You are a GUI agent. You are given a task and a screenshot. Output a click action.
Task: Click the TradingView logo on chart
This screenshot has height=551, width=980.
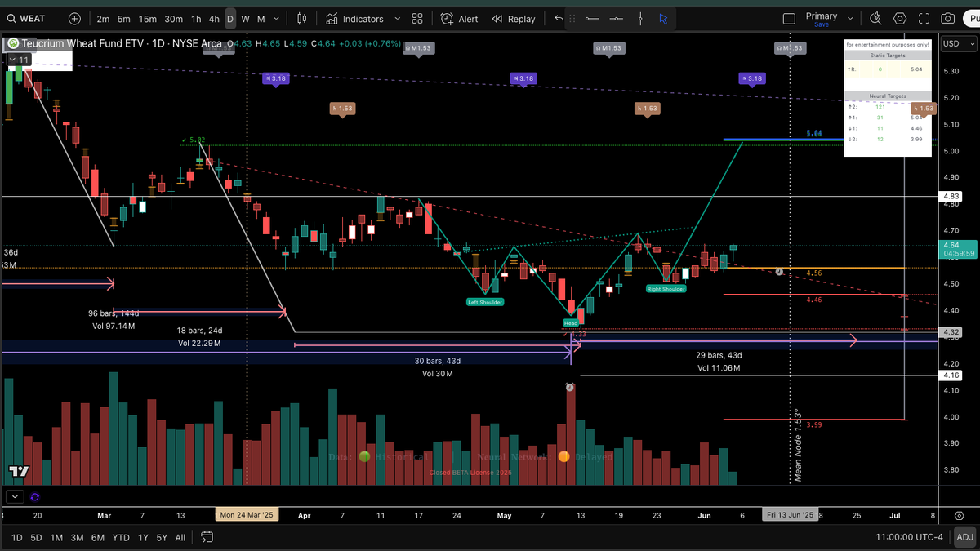point(19,471)
